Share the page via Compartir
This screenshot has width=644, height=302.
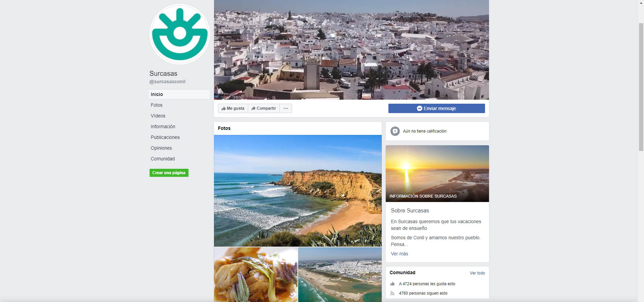[x=264, y=108]
